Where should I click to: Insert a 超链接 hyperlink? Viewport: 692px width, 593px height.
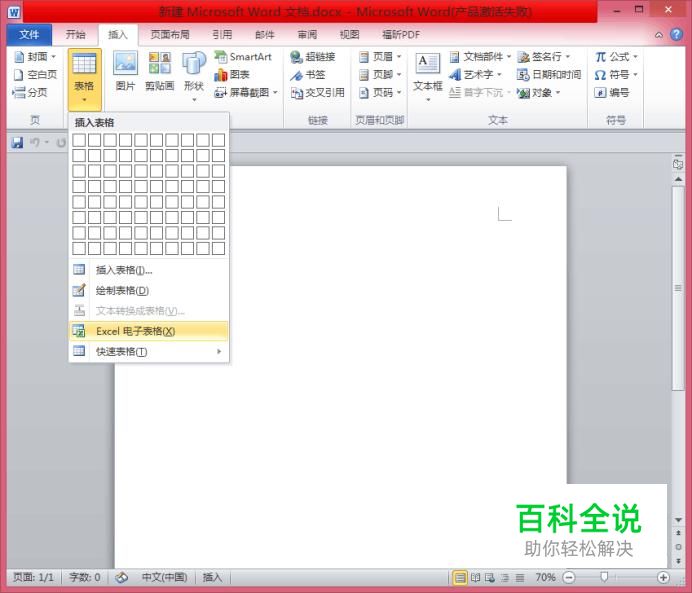(312, 56)
